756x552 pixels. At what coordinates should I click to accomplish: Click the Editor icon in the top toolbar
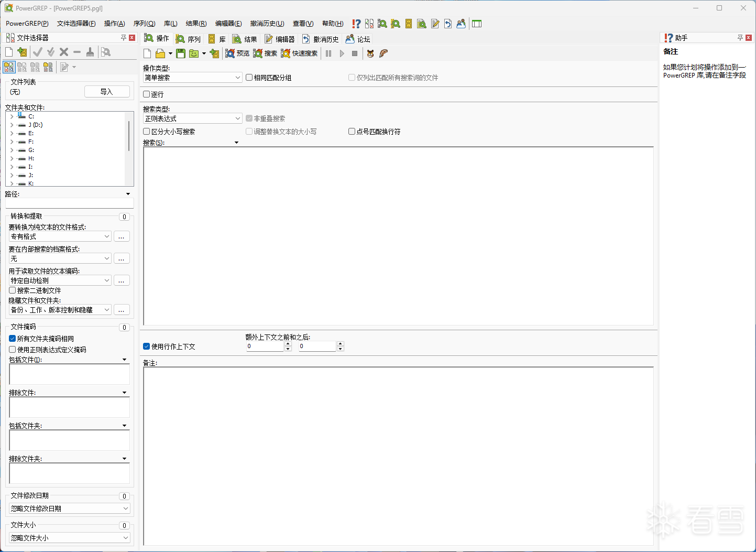point(435,24)
